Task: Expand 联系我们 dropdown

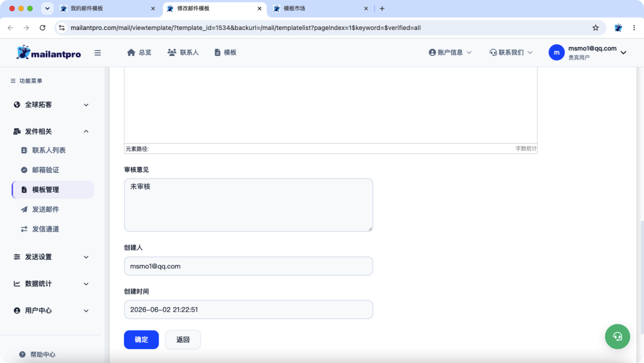Action: tap(511, 52)
